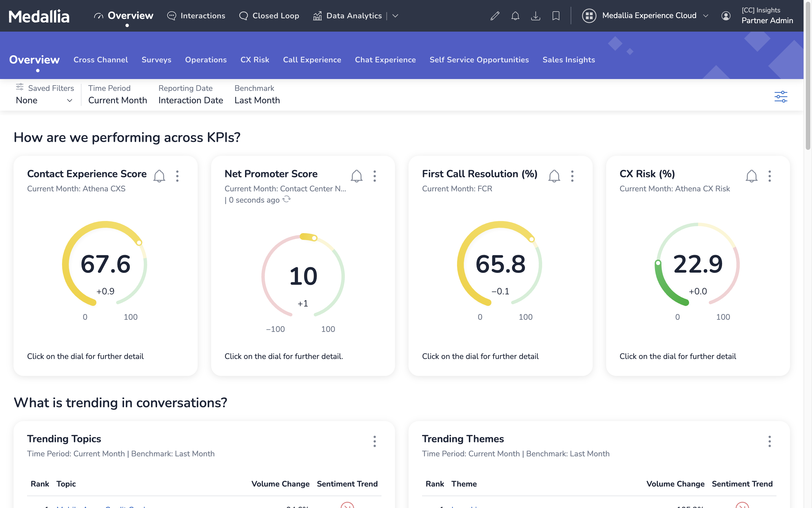Click the Medallia logo
This screenshot has width=812, height=508.
point(39,16)
